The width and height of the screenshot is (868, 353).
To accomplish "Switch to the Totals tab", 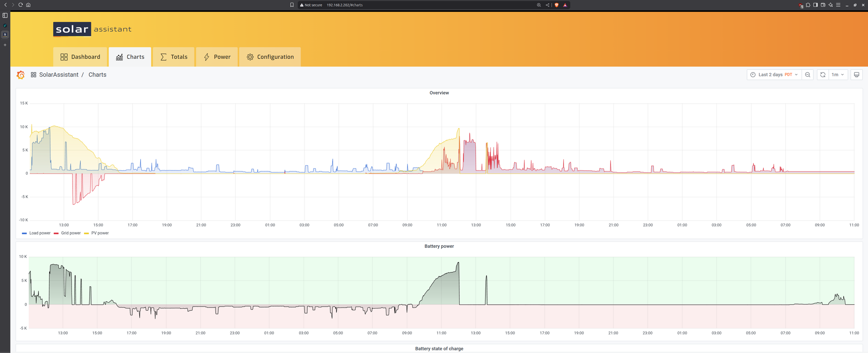I will (x=174, y=57).
